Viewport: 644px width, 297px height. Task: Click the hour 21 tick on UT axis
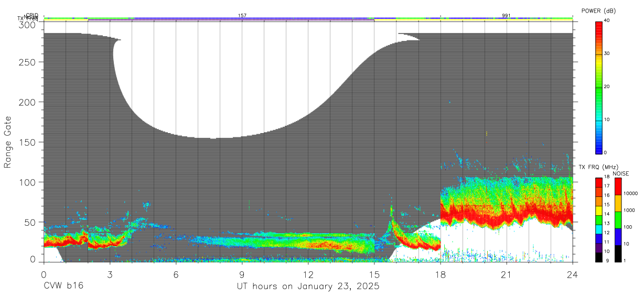pyautogui.click(x=506, y=274)
